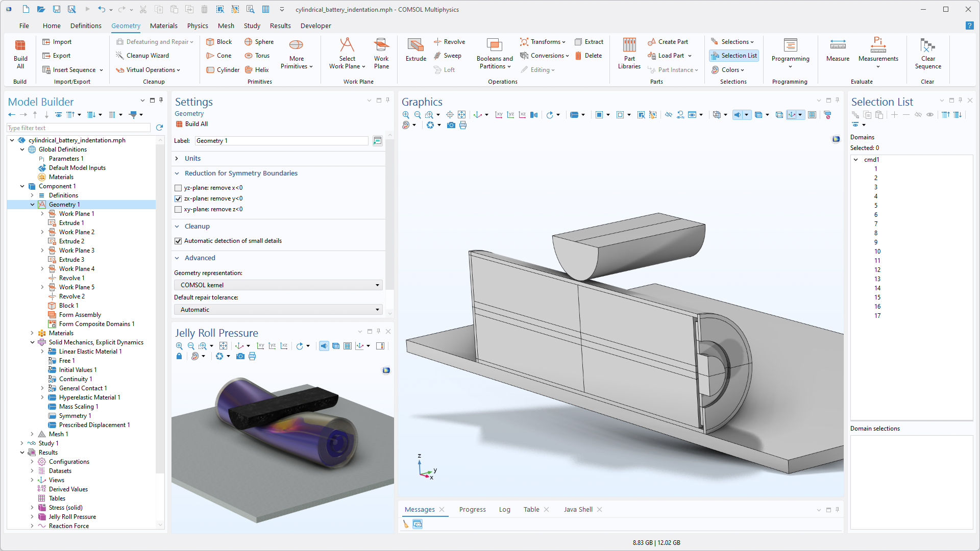
Task: Open Geometry representation COMSOL kernel dropdown
Action: click(x=279, y=285)
